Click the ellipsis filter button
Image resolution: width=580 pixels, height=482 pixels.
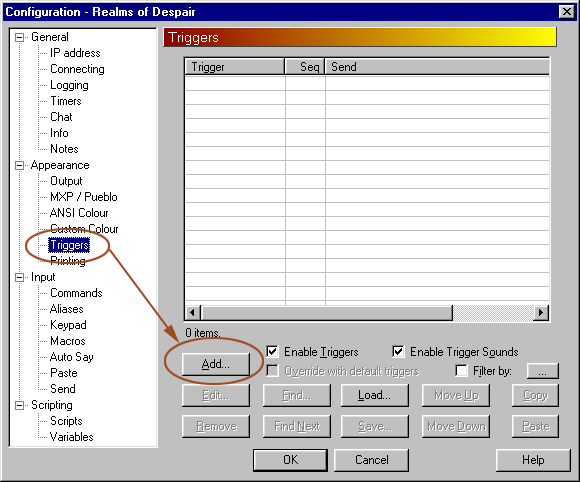(x=543, y=371)
